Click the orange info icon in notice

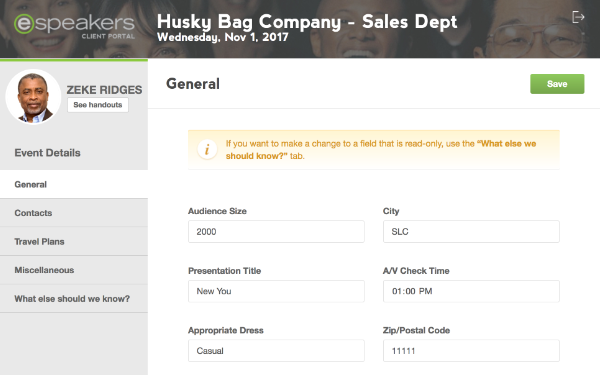pyautogui.click(x=207, y=149)
